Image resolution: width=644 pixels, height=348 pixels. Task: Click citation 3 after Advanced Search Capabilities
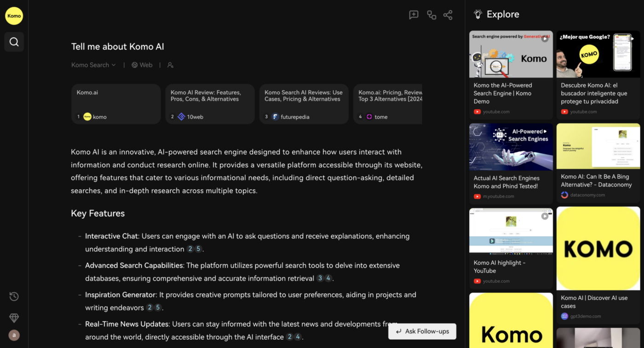[x=320, y=278]
